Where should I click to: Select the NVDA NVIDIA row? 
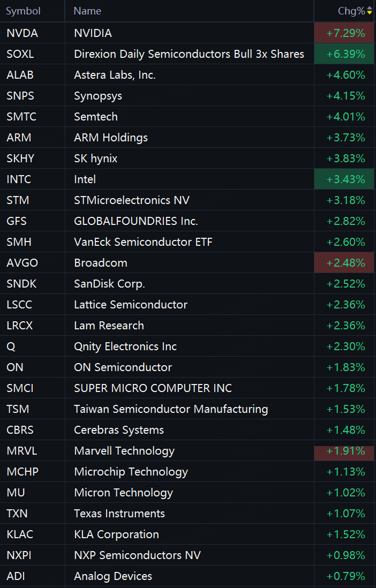tap(188, 33)
